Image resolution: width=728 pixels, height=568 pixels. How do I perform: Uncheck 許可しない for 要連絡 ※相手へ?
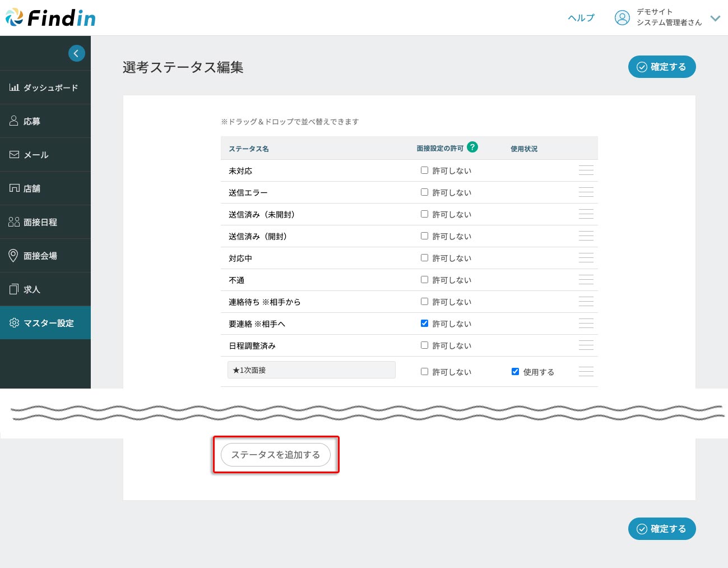point(424,324)
